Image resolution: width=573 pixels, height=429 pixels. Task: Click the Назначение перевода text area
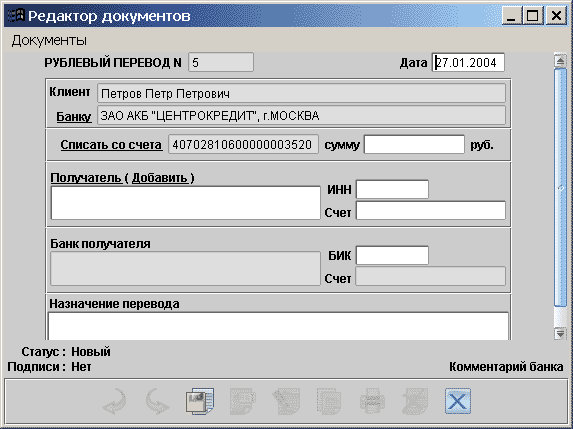(278, 326)
